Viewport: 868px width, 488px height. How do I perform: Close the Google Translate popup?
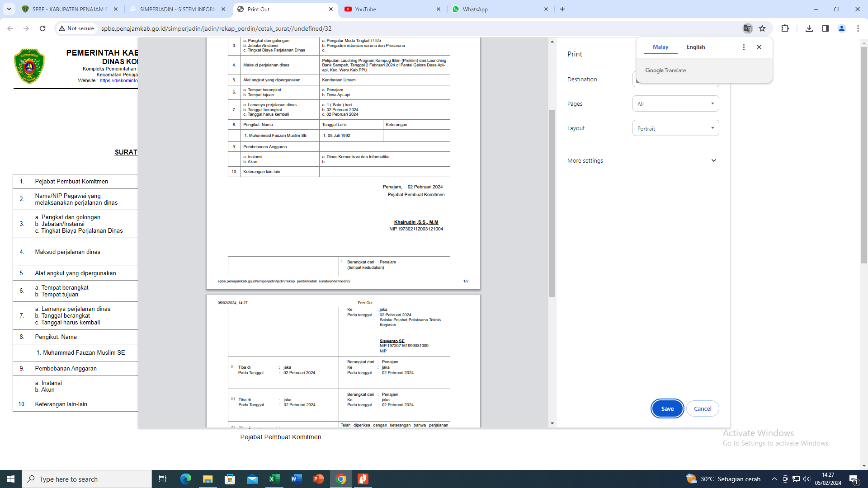coord(759,47)
